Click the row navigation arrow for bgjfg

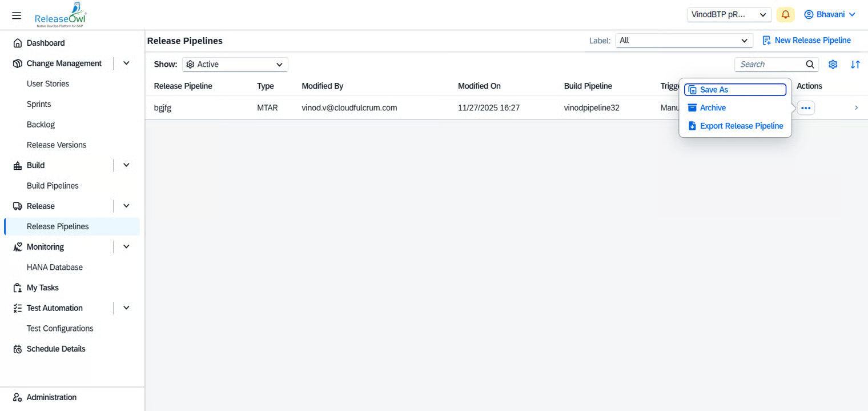coord(856,108)
